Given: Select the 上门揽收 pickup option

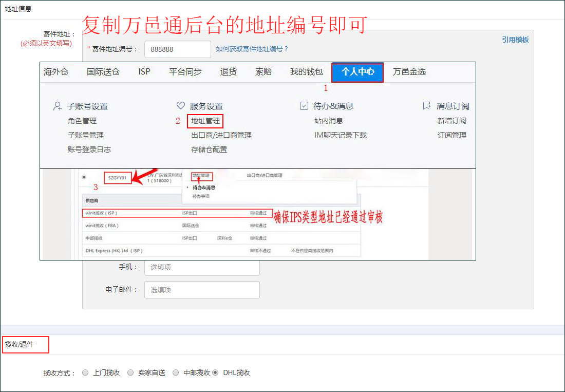Looking at the screenshot, I should pyautogui.click(x=85, y=372).
